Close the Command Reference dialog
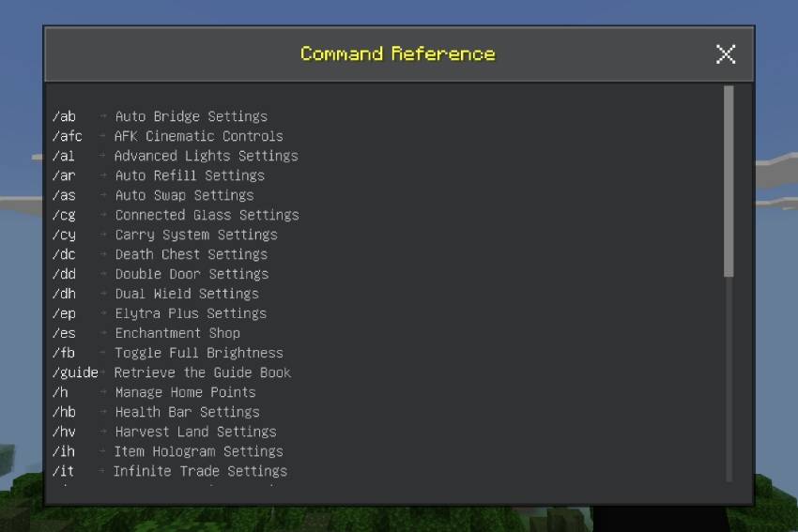Screen dimensions: 798x532 [725, 53]
